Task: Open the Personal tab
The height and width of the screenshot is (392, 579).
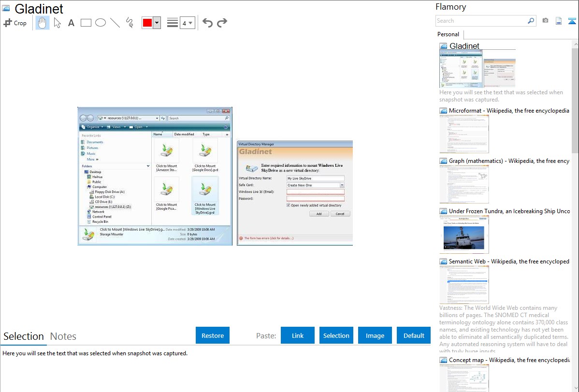Action: (449, 34)
